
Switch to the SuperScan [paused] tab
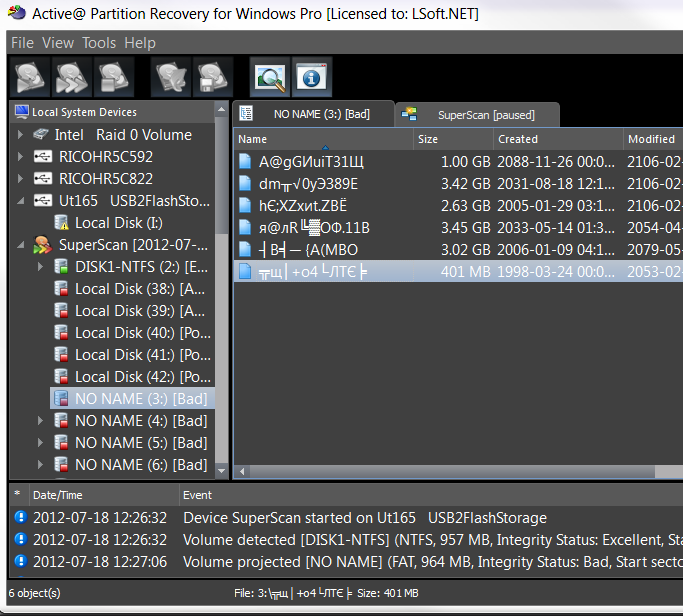coord(477,115)
